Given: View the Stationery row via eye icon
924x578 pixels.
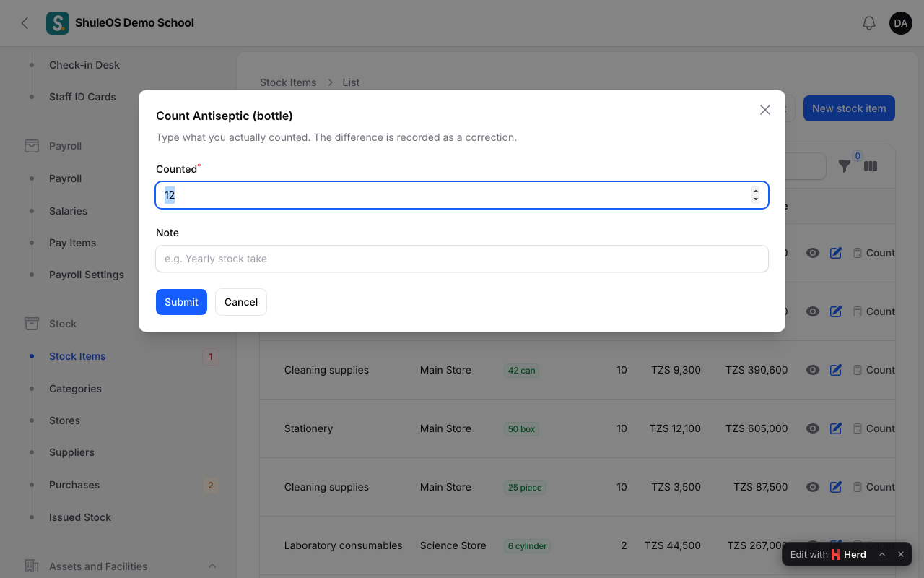Looking at the screenshot, I should point(813,428).
